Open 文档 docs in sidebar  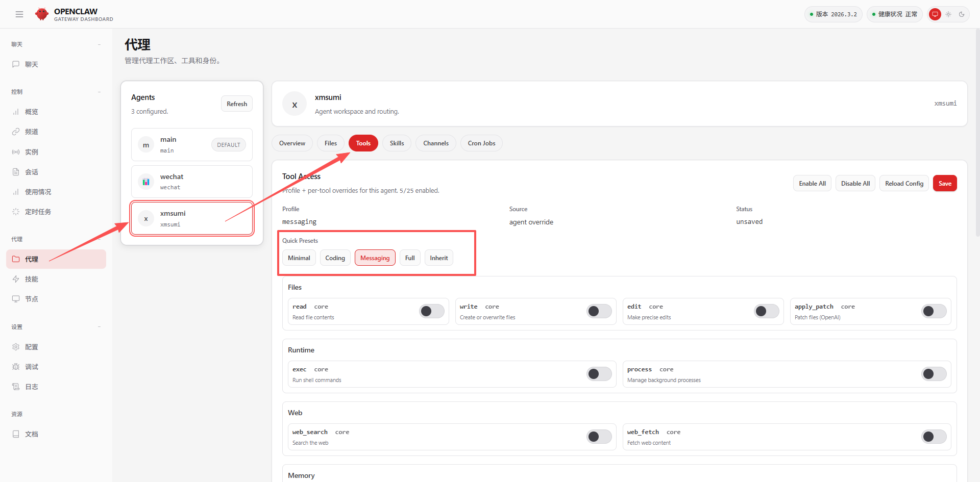click(31, 434)
